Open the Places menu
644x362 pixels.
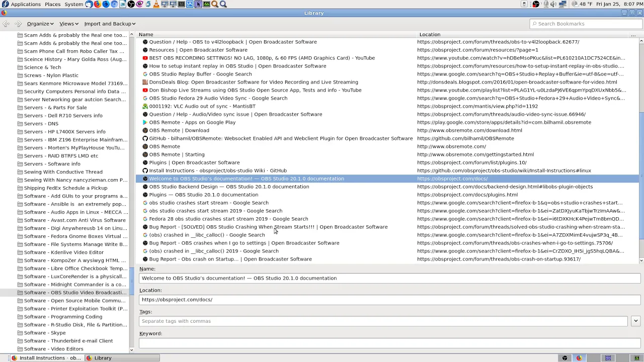pyautogui.click(x=52, y=4)
